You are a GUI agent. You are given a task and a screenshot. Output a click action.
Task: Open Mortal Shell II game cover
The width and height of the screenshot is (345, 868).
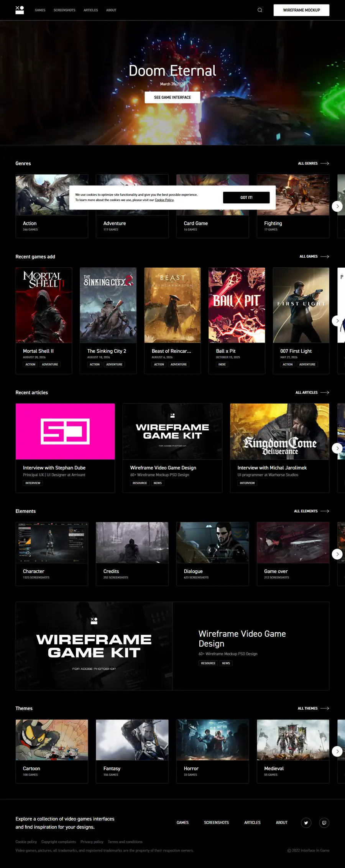(44, 305)
